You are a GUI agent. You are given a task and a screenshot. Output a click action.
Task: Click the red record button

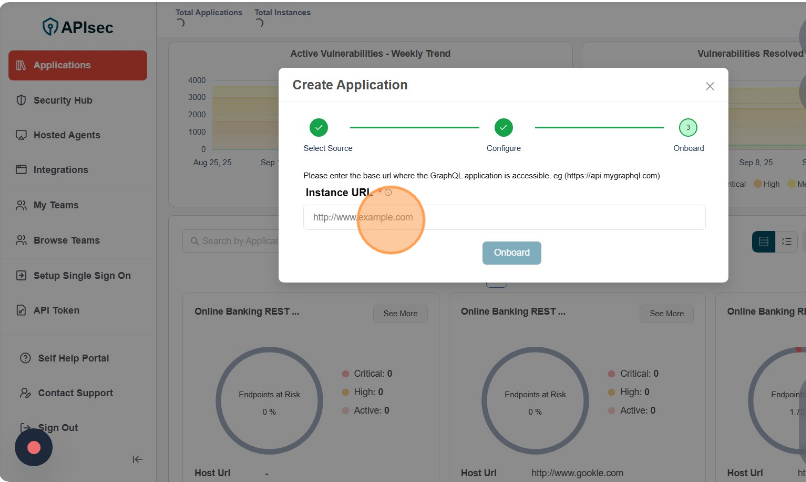click(x=33, y=447)
